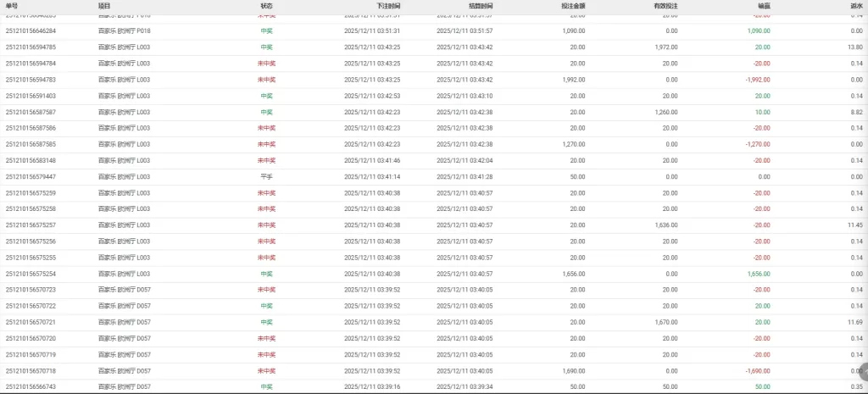Click the 平手 status cell

tap(266, 176)
